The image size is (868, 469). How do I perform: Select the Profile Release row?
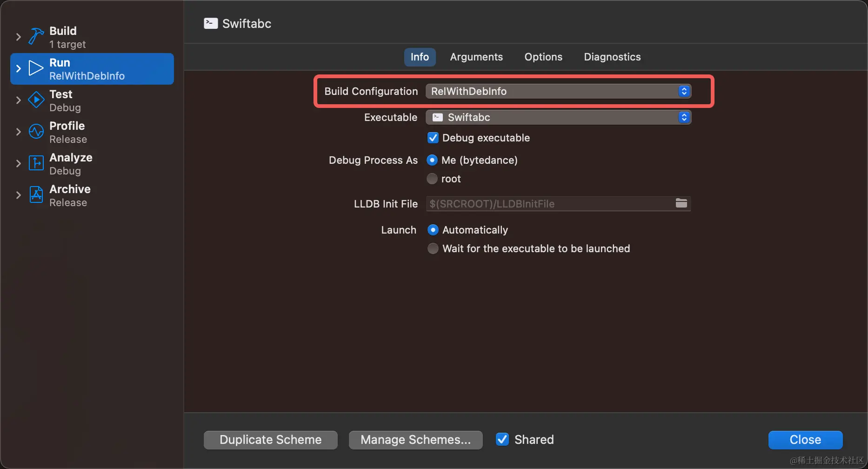pos(92,132)
